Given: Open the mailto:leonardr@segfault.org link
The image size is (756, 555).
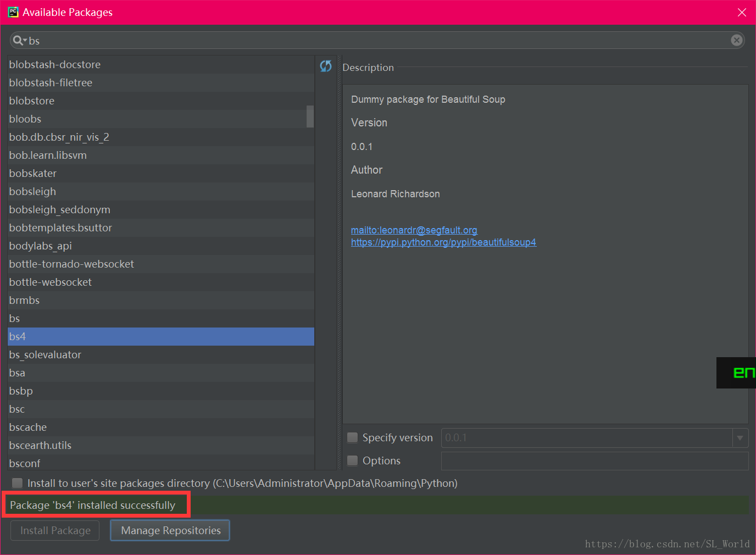Looking at the screenshot, I should tap(414, 230).
